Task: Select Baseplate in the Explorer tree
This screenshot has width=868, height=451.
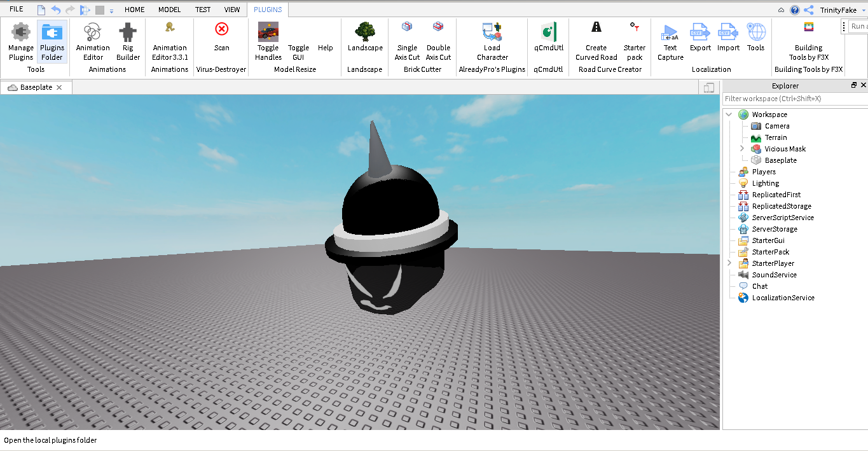Action: [780, 160]
